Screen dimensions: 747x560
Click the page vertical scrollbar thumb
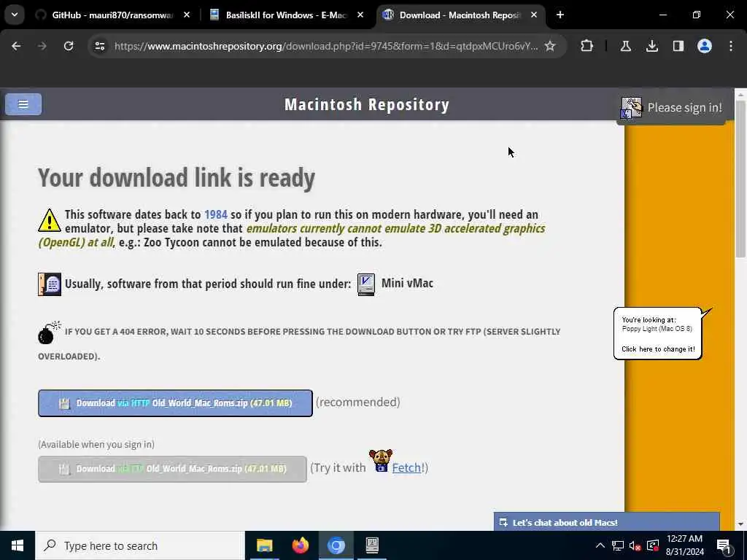click(740, 179)
